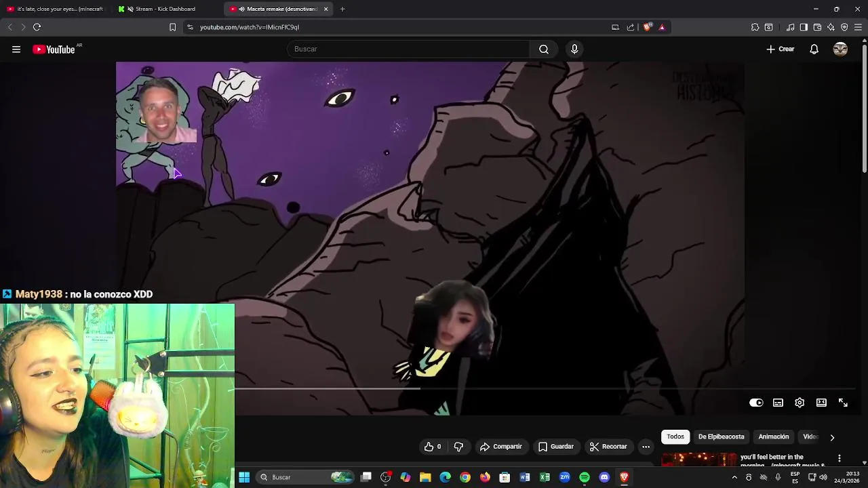868x488 pixels.
Task: Open the Brave Wallet icon
Action: (x=817, y=27)
